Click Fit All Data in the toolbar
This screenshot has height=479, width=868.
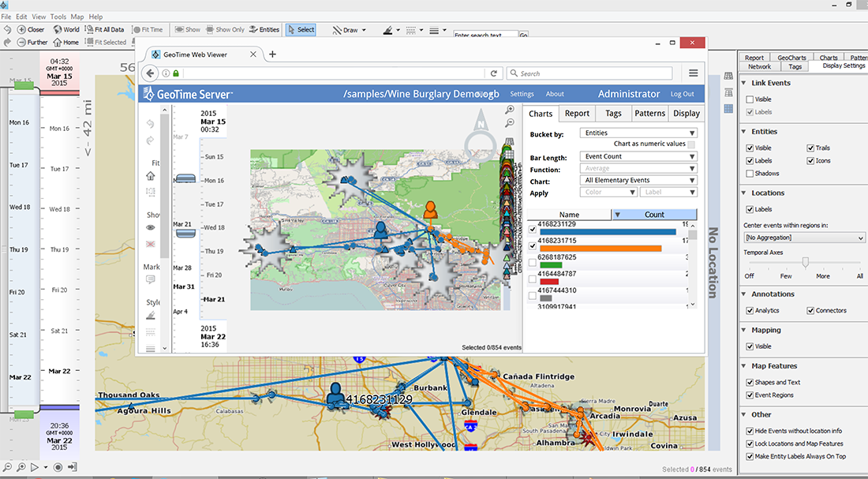[105, 29]
